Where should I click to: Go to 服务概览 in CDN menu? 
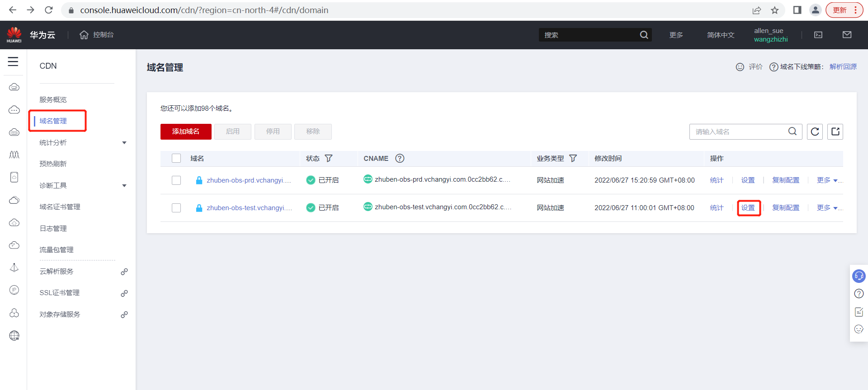(x=53, y=99)
